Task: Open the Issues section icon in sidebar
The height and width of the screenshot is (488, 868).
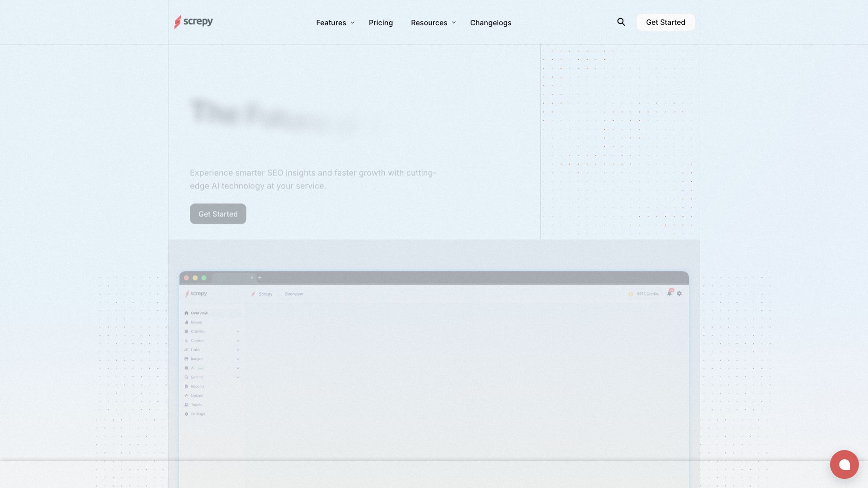Action: pos(187,322)
